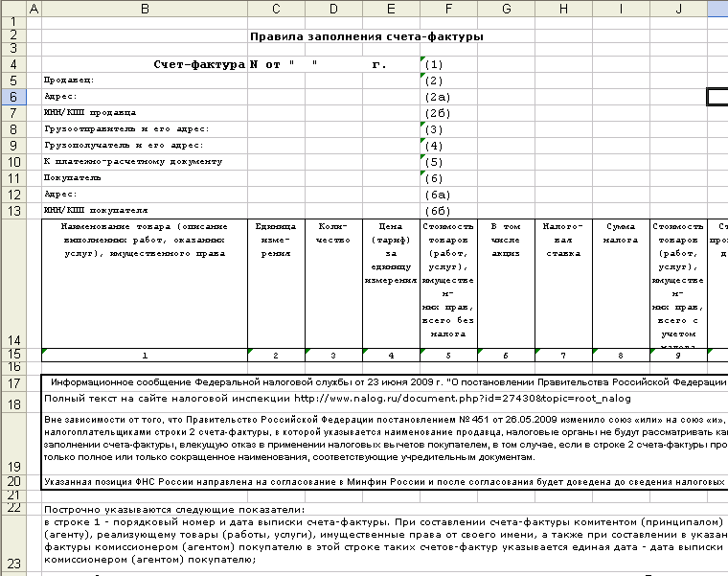This screenshot has height=576, width=728.
Task: Select column F header
Action: (x=448, y=9)
